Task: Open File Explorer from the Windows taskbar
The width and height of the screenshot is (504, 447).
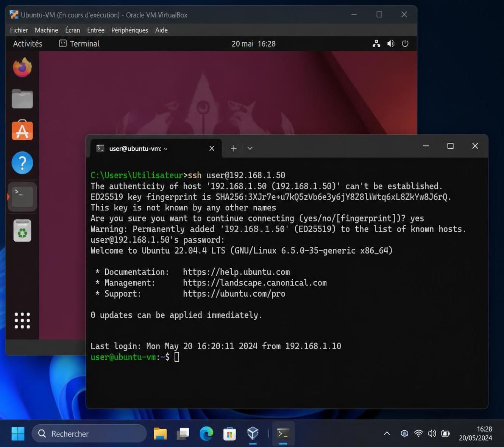Action: (x=160, y=434)
